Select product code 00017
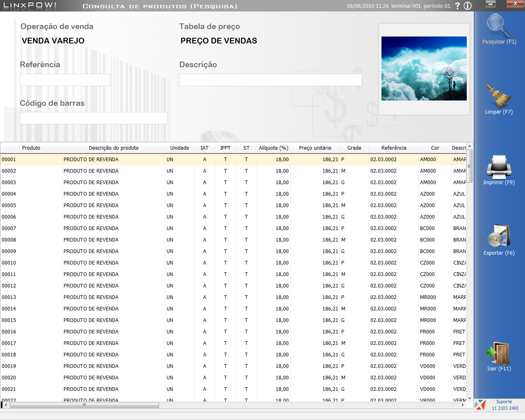This screenshot has width=525, height=420. [9, 343]
